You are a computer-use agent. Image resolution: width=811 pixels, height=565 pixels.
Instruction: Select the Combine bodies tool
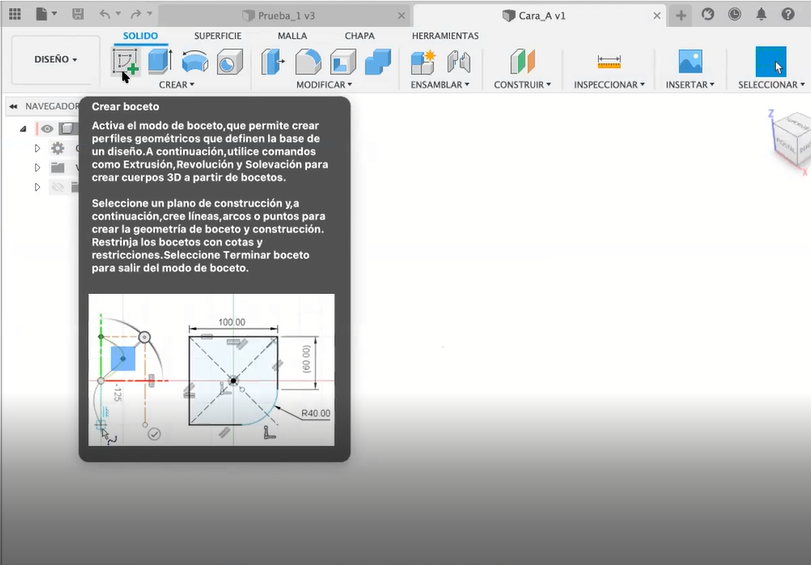[378, 62]
